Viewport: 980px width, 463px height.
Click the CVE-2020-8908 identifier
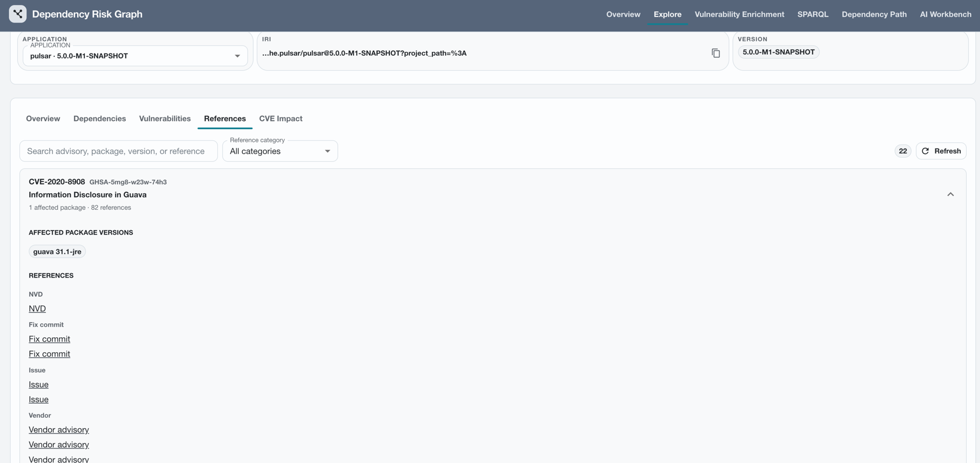click(x=57, y=182)
